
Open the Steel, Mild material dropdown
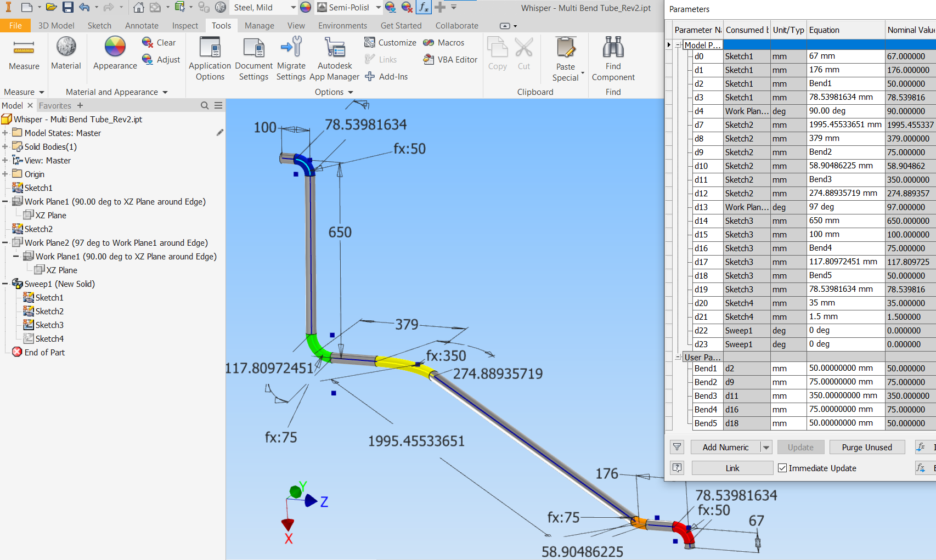click(x=292, y=7)
